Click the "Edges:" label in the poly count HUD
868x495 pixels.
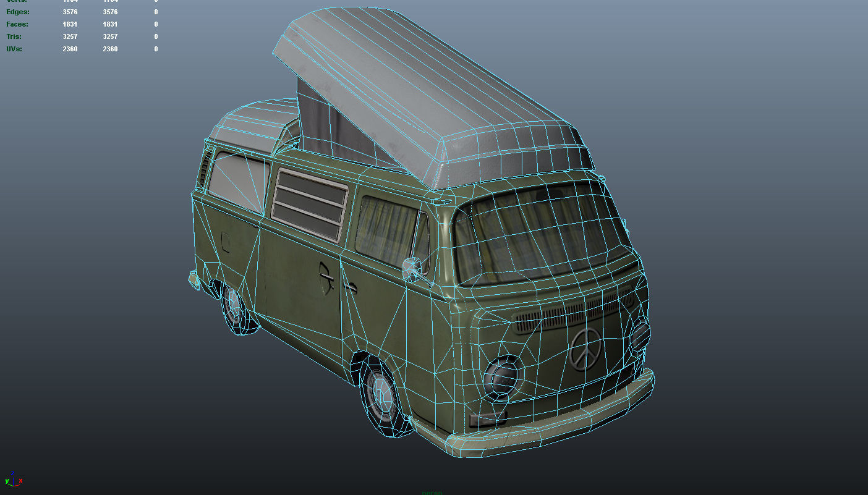(x=17, y=12)
